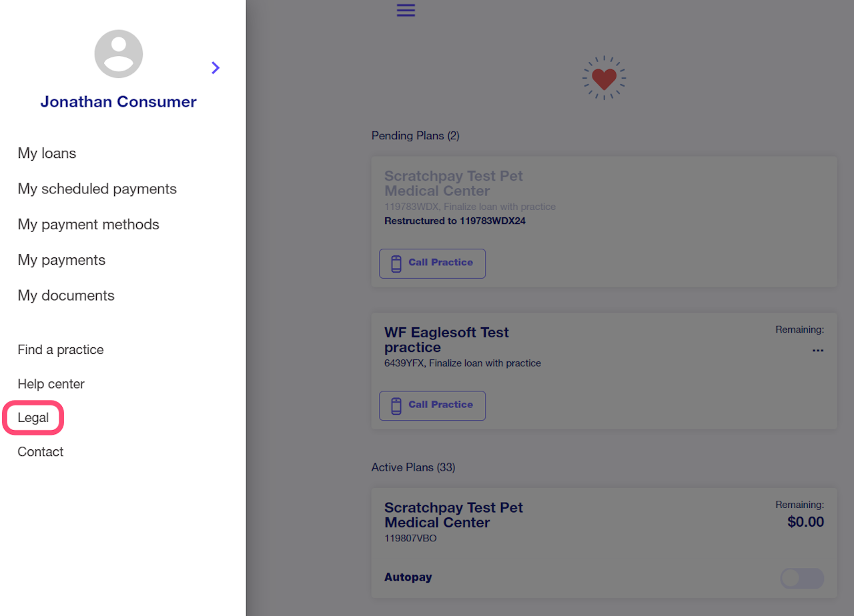
Task: Expand profile using the chevron arrow
Action: tap(216, 67)
